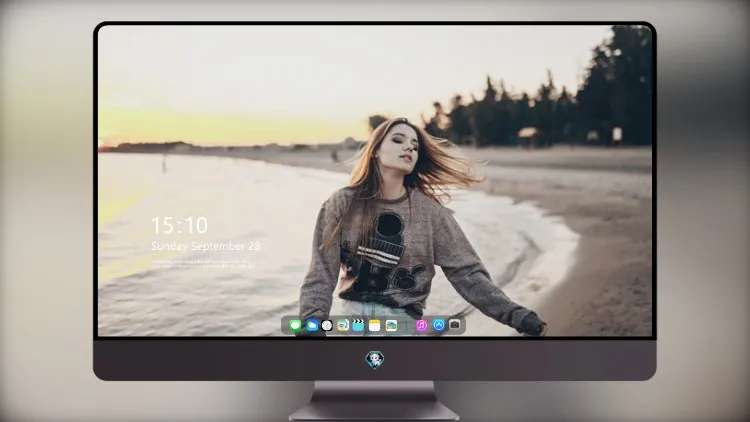Open the clapperboard Videos dock icon
Image resolution: width=750 pixels, height=422 pixels.
tap(358, 326)
